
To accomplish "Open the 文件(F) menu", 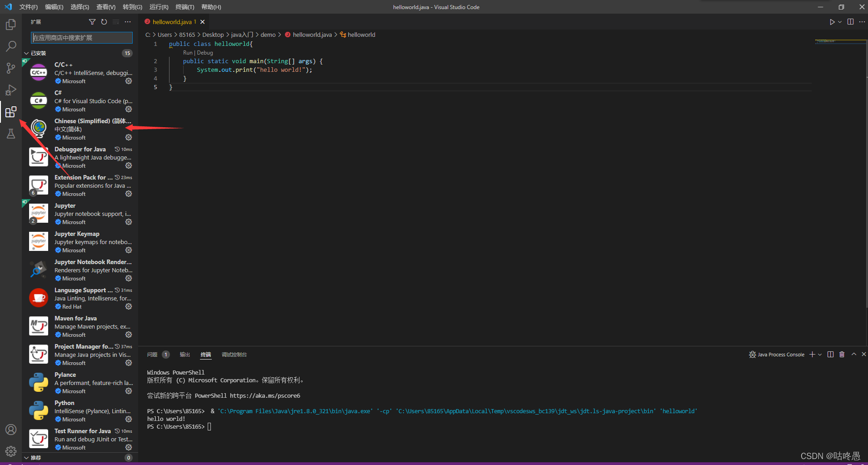I will [29, 7].
